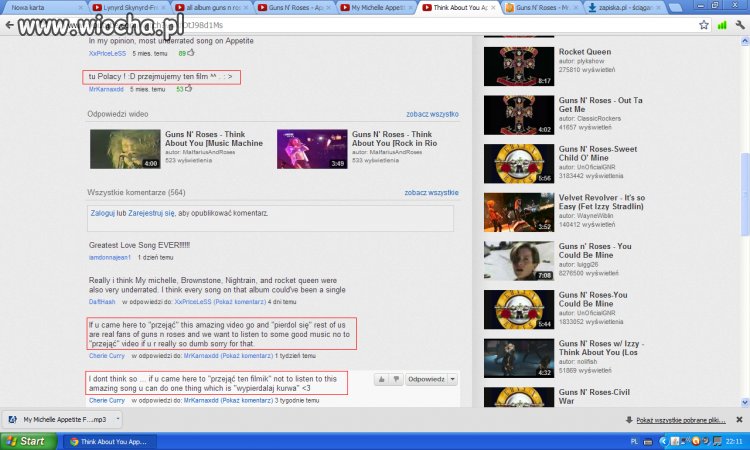This screenshot has width=750, height=450.
Task: Click the page vertical scrollbar thumb
Action: pos(745,194)
